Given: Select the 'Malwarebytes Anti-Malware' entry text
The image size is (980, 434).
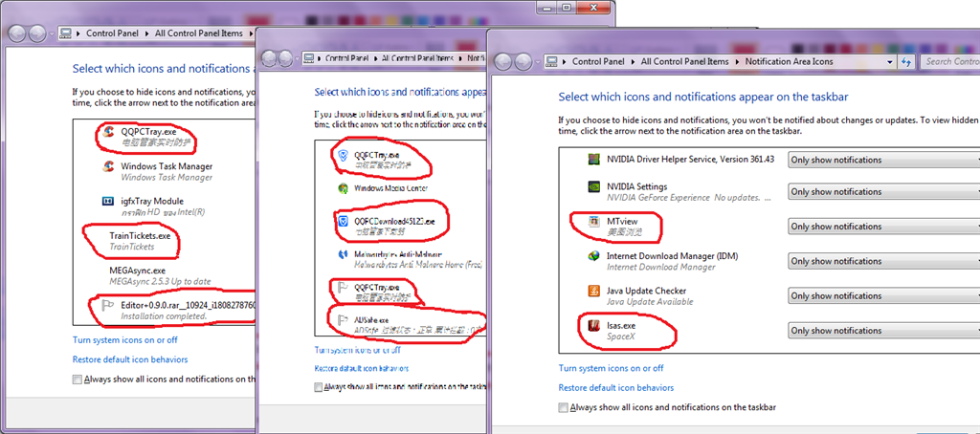Looking at the screenshot, I should pyautogui.click(x=398, y=255).
